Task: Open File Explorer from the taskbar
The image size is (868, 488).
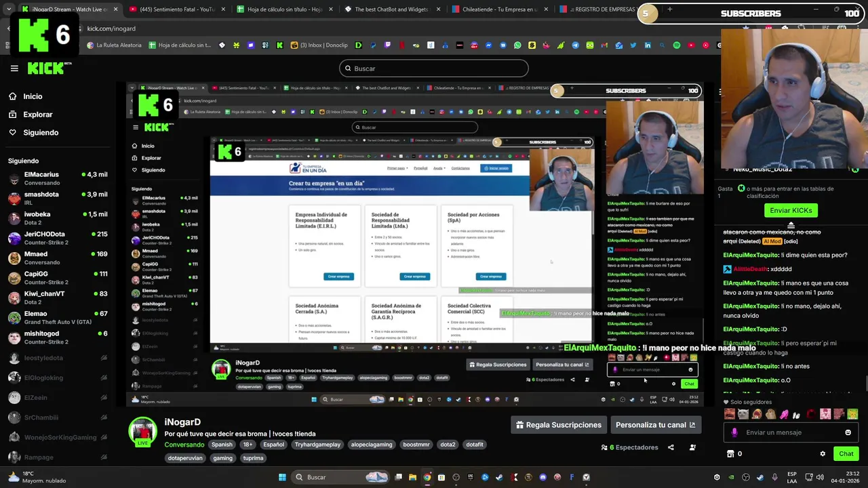Action: (413, 477)
